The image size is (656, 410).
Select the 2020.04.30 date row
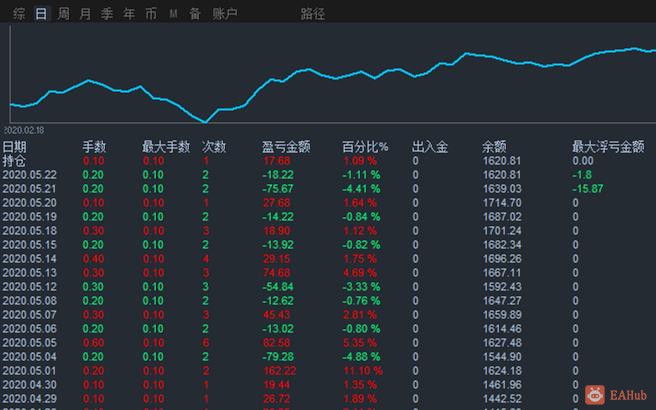[x=29, y=385]
